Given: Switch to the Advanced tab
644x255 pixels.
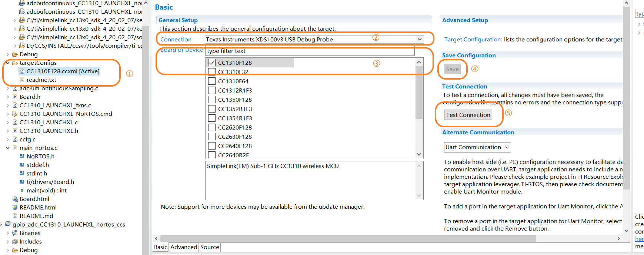Looking at the screenshot, I should (184, 247).
